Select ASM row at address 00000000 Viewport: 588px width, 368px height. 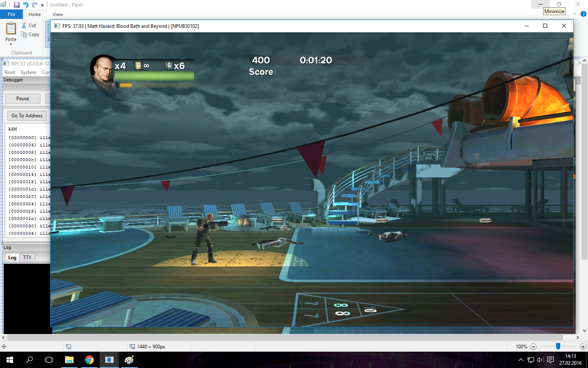[x=29, y=138]
